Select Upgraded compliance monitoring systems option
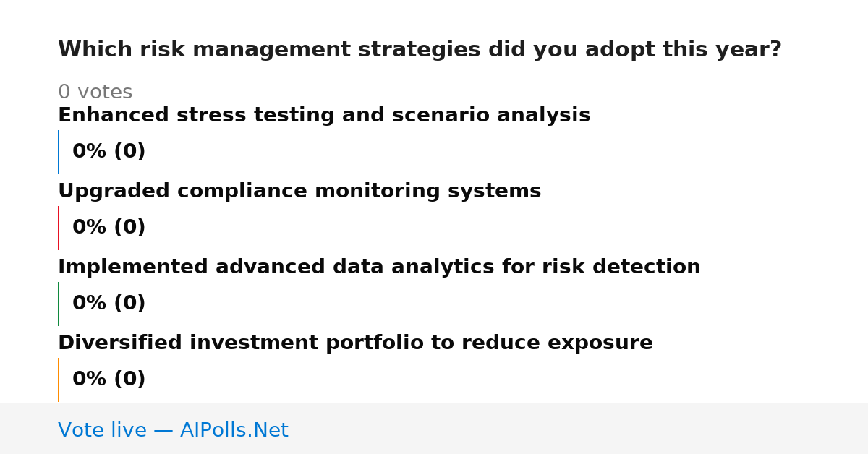 click(299, 192)
